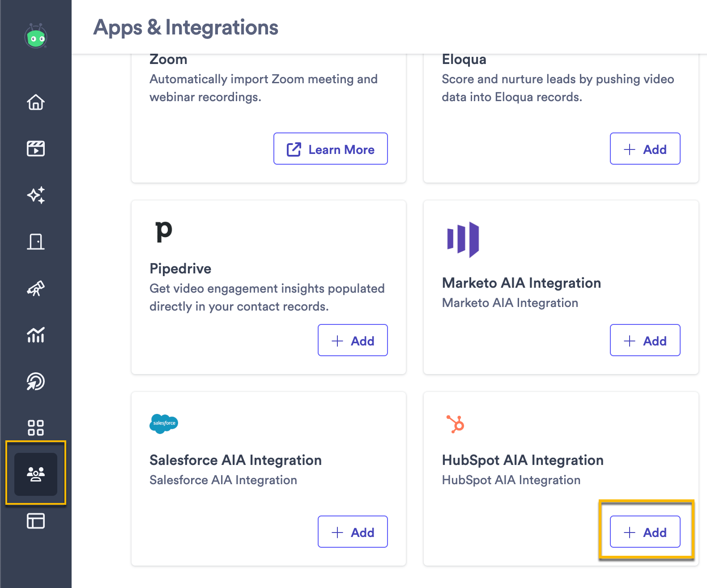The image size is (707, 588).
Task: Open the AI sparkles icon
Action: tap(36, 195)
